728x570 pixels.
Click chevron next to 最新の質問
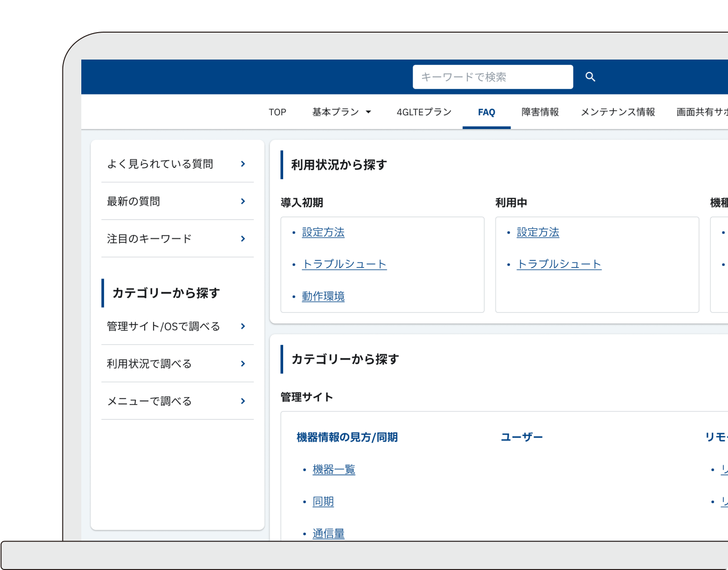[x=243, y=201]
